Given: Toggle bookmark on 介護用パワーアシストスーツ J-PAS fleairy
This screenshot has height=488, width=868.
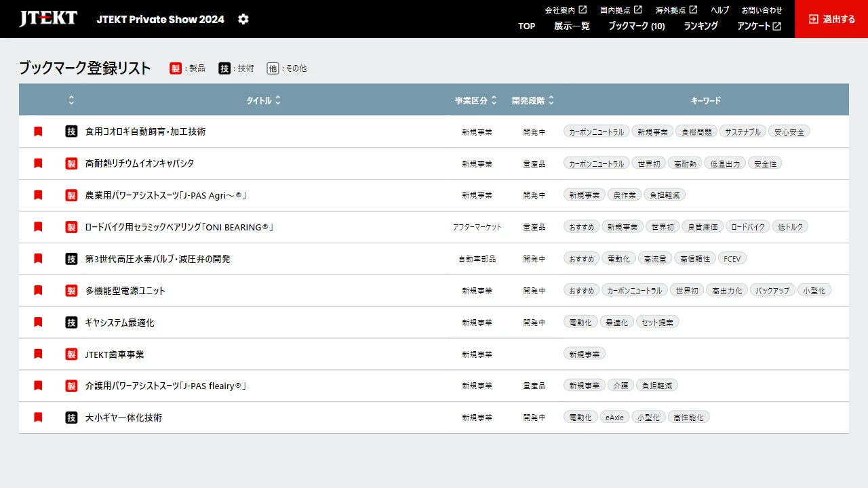Looking at the screenshot, I should 38,386.
